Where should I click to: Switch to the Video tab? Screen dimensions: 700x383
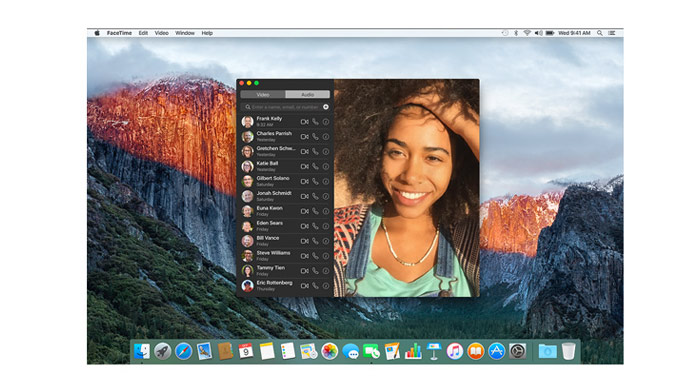263,95
